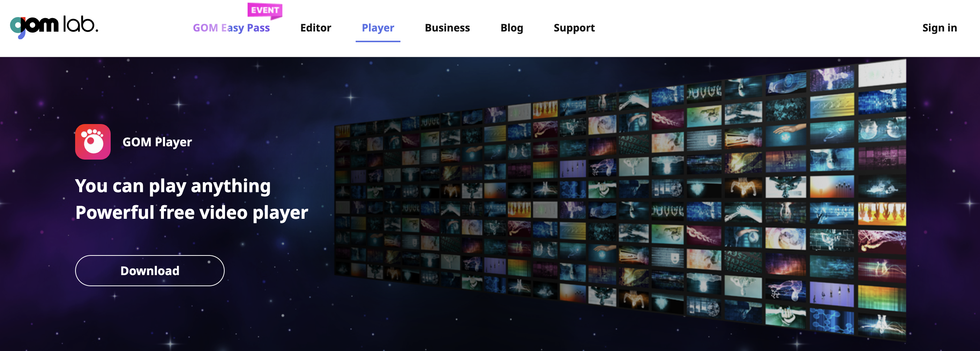Click the blue hand-holding-glowing-orb thumbnail
Viewport: 980px width, 351px height.
(786, 135)
